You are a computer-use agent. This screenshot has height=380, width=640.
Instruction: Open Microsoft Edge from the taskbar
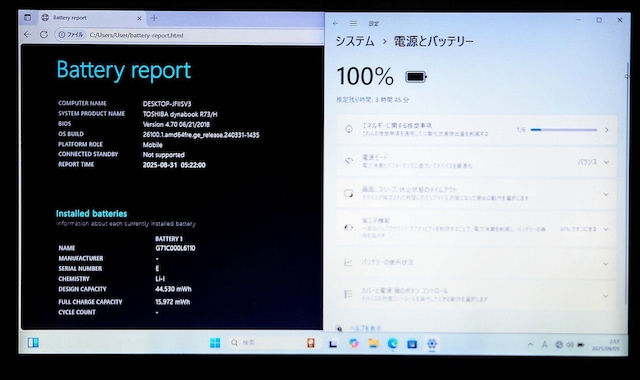tap(393, 344)
